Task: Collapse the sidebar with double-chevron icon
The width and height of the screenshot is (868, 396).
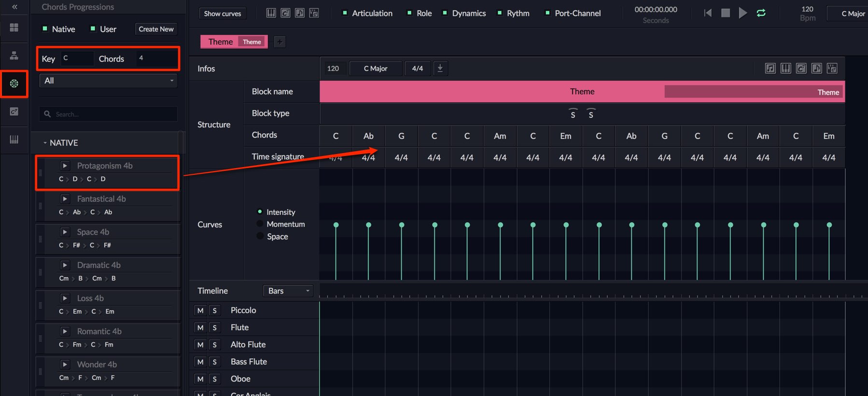Action: [x=14, y=7]
